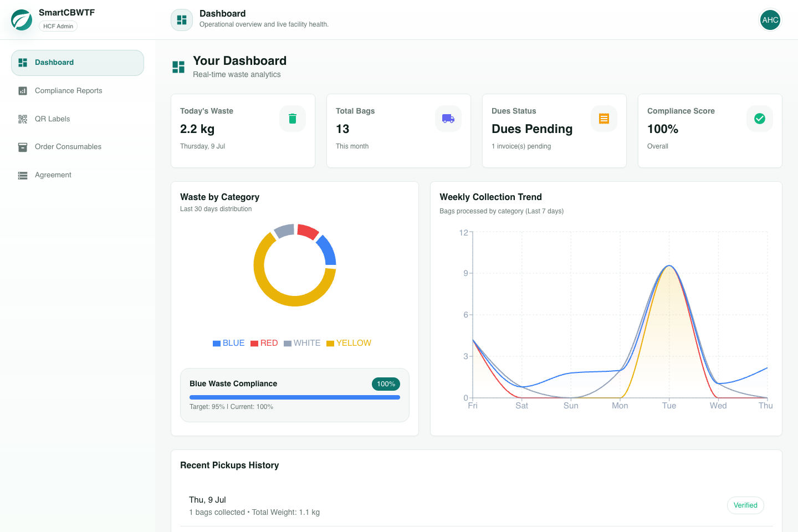798x532 pixels.
Task: Toggle the RED legend entry
Action: [264, 343]
